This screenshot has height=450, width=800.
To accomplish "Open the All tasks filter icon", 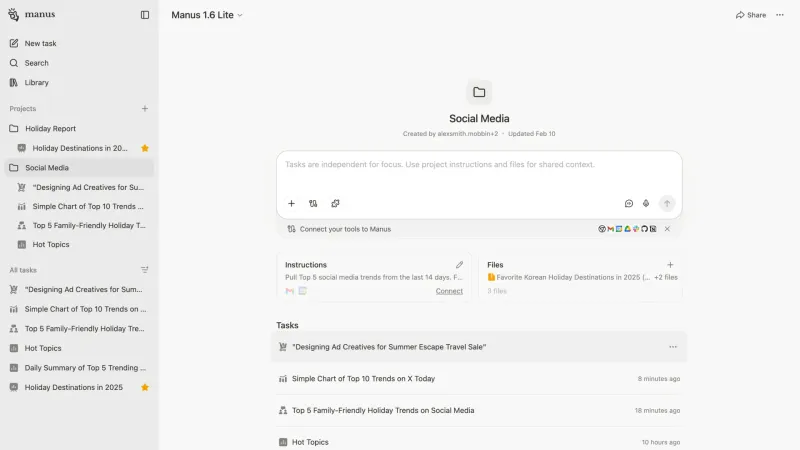I will click(x=145, y=270).
